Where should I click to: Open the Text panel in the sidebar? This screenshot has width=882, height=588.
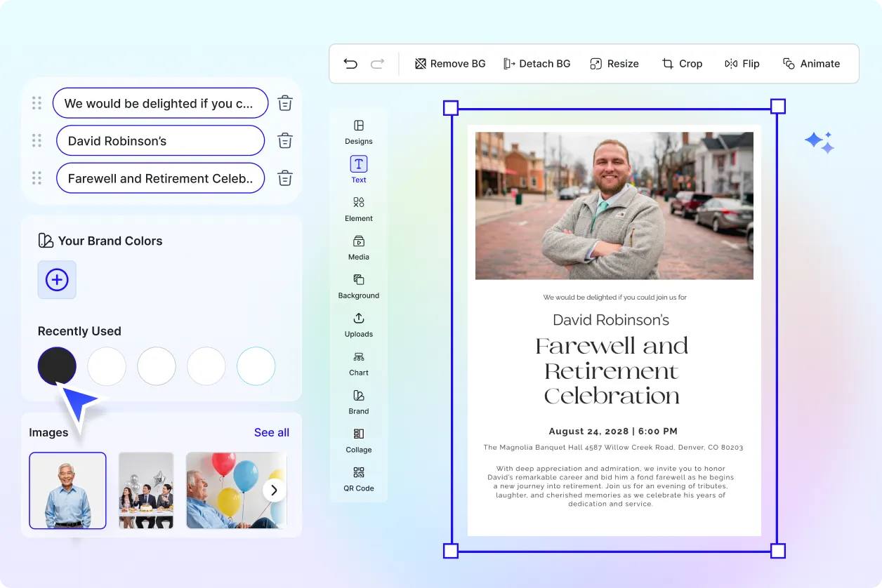358,168
